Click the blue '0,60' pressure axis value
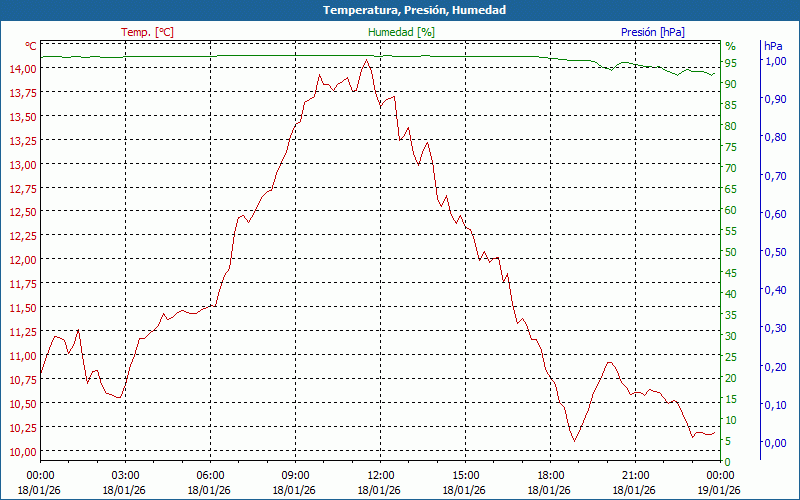This screenshot has width=800, height=500. click(x=776, y=214)
